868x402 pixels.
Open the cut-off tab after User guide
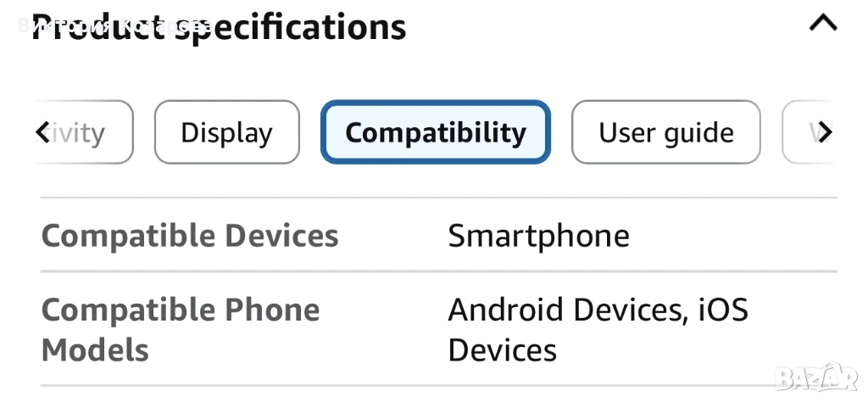click(x=810, y=132)
